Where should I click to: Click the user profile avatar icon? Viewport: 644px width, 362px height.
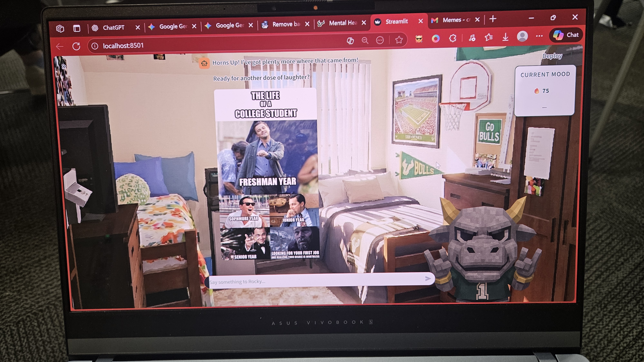tap(522, 36)
